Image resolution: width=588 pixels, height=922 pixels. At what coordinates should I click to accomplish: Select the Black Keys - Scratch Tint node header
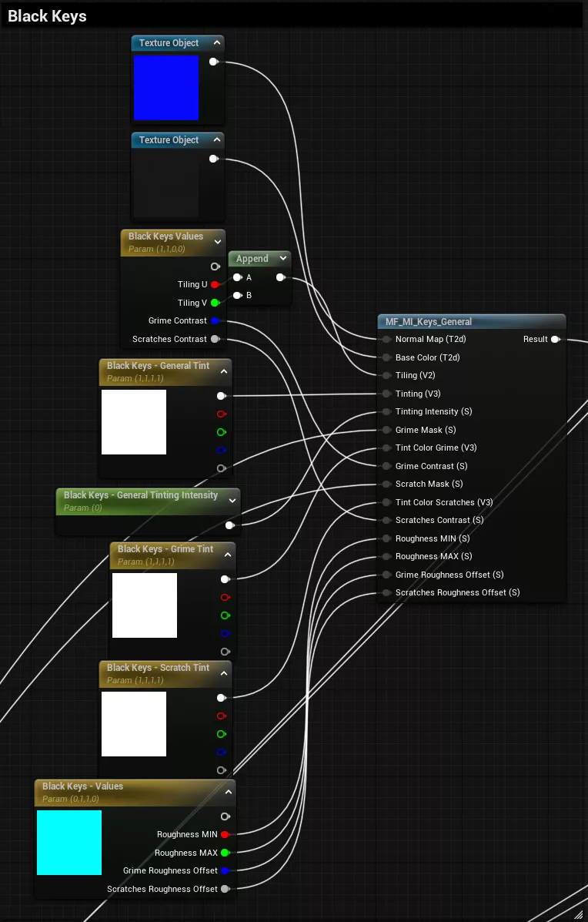coord(158,668)
